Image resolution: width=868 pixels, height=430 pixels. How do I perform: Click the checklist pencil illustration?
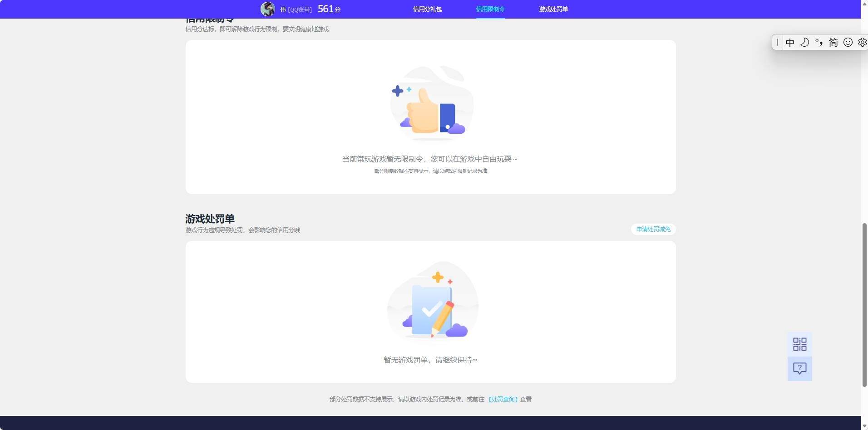432,300
